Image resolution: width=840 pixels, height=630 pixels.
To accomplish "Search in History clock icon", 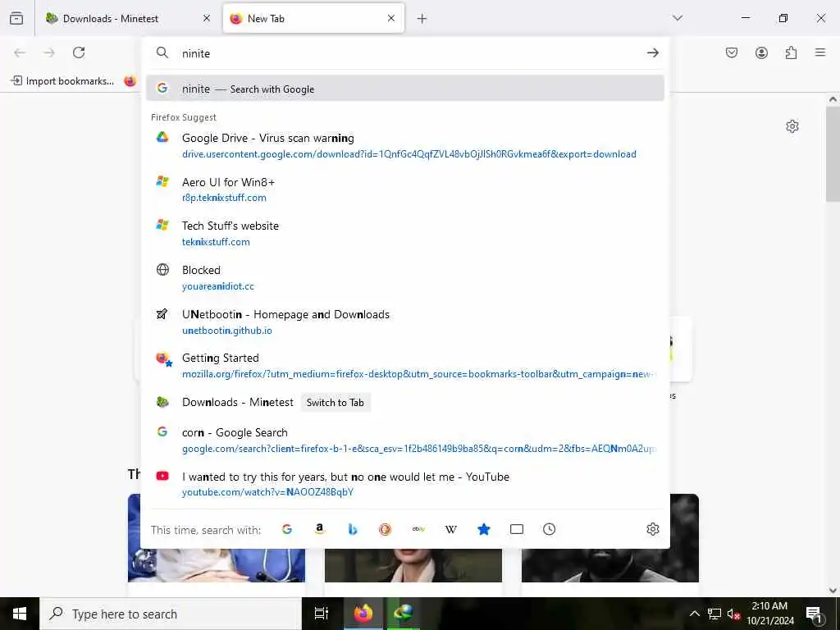I will (x=549, y=529).
